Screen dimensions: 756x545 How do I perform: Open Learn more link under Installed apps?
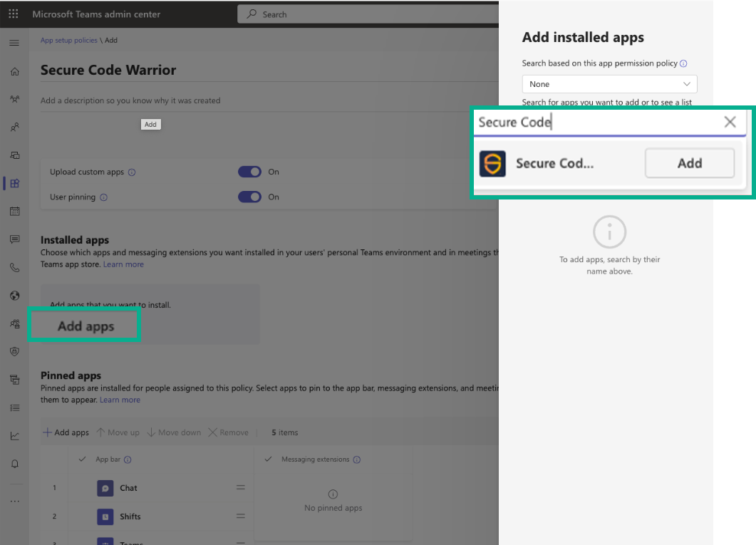(123, 264)
